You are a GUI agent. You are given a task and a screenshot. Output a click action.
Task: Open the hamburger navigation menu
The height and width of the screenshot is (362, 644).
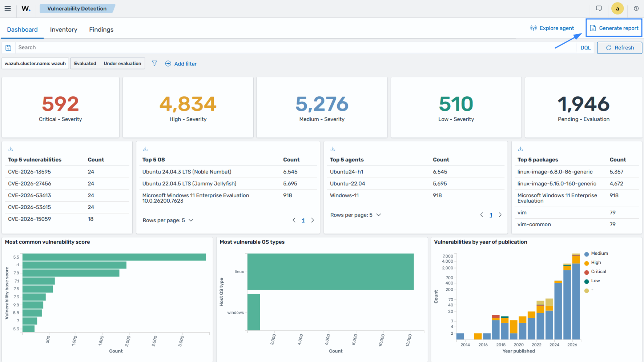click(8, 8)
